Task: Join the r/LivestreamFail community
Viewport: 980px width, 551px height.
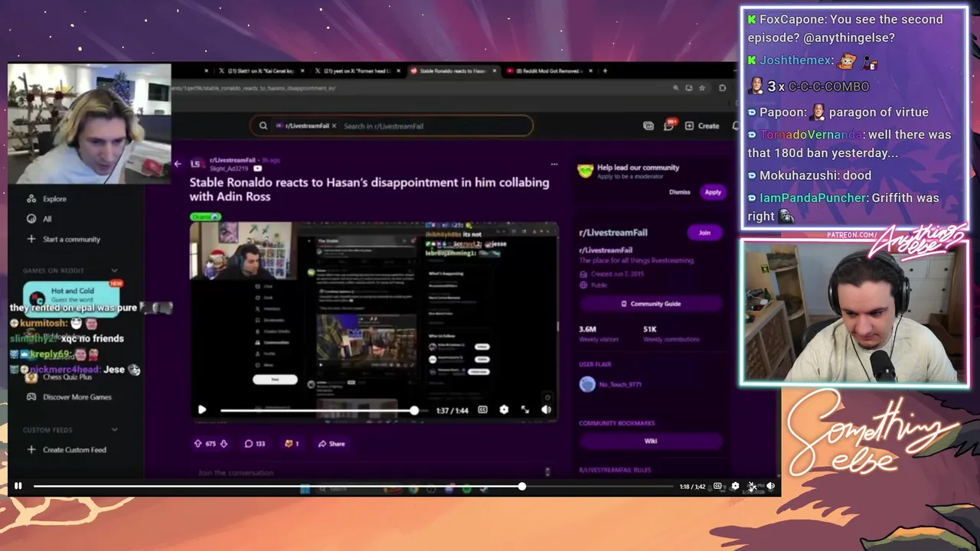Action: [x=704, y=233]
